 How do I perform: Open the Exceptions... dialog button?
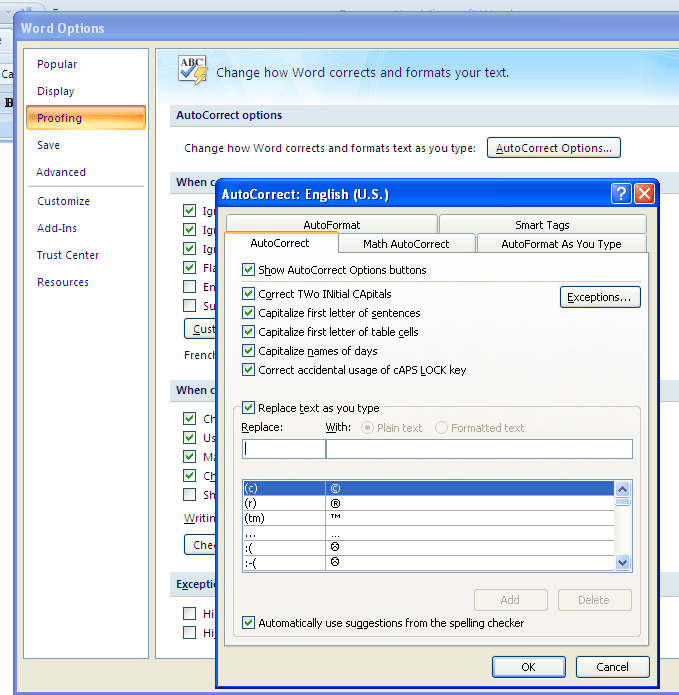pos(600,297)
